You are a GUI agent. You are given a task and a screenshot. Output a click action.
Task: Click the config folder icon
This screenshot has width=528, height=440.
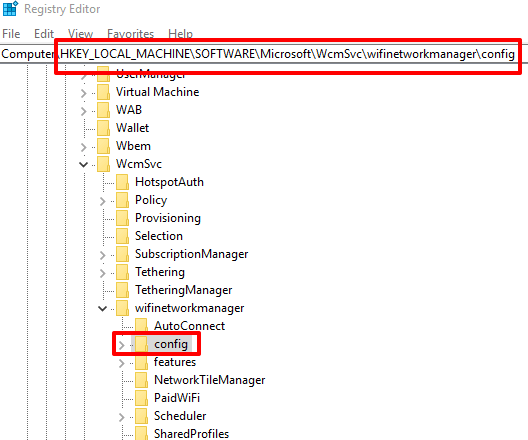point(141,344)
